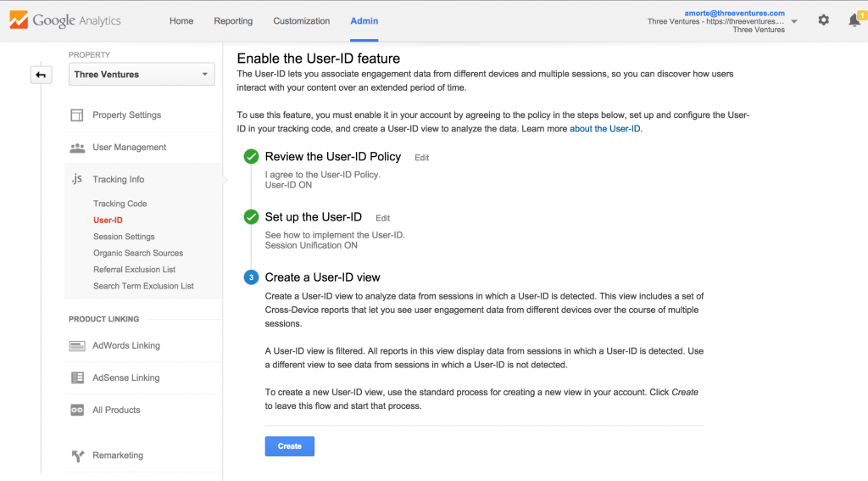868x481 pixels.
Task: Click 'See how to implement the User-ID.' text
Action: pos(335,235)
